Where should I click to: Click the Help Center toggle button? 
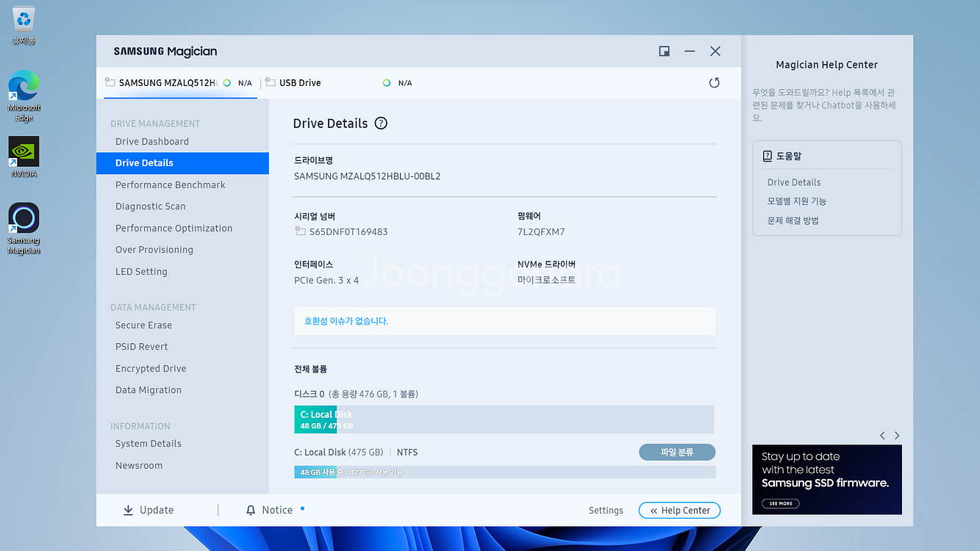coord(679,511)
